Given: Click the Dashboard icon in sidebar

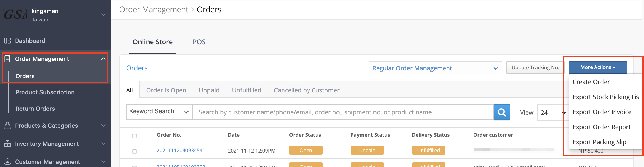Looking at the screenshot, I should click(x=8, y=41).
